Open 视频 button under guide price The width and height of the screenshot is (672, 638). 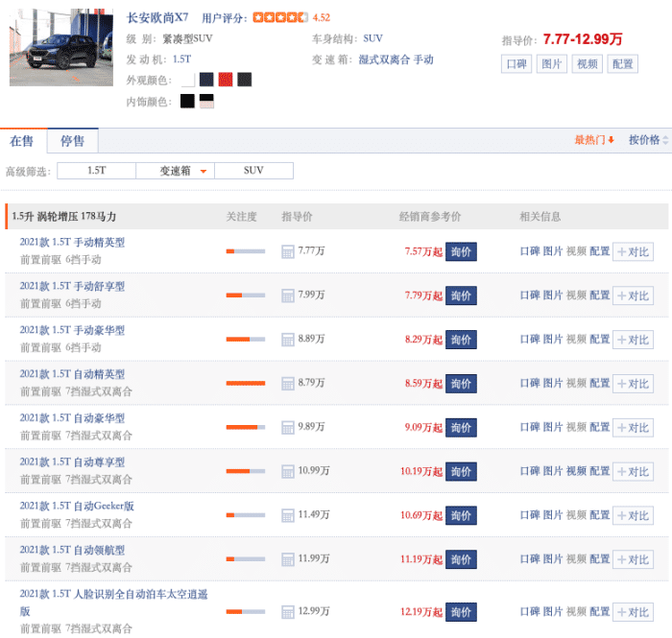click(x=588, y=63)
